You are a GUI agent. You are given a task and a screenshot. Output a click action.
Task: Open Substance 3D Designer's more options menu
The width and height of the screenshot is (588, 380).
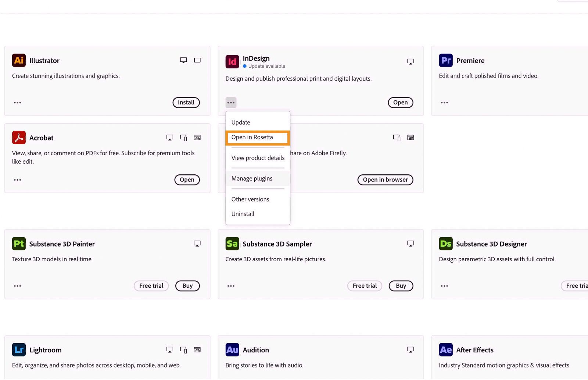[x=444, y=286]
